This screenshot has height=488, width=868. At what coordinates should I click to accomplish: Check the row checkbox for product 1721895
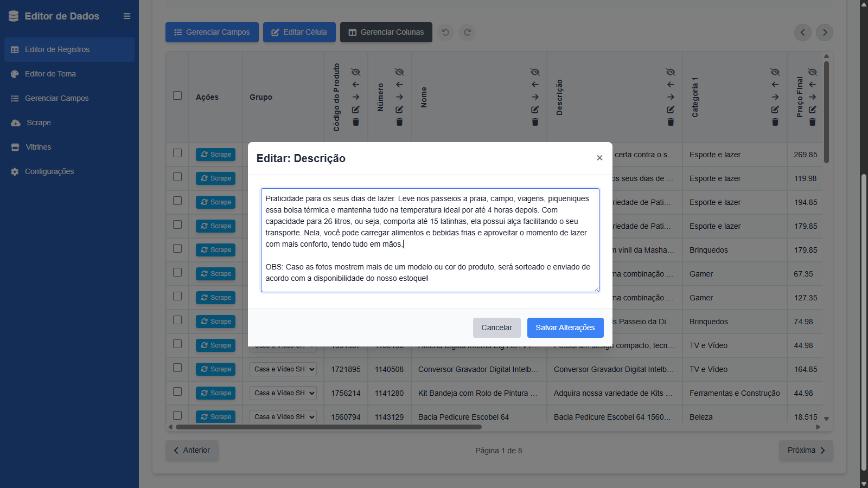(x=177, y=368)
